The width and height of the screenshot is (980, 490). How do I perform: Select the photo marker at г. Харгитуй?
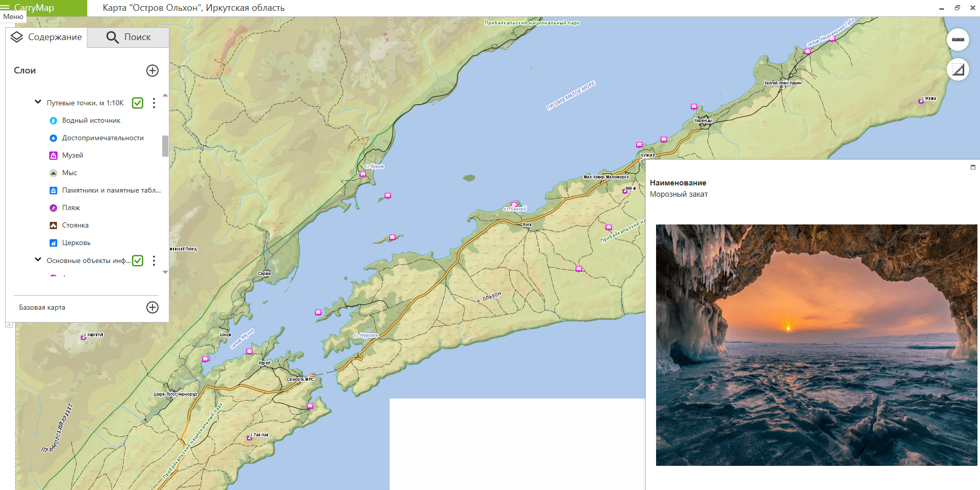83,337
